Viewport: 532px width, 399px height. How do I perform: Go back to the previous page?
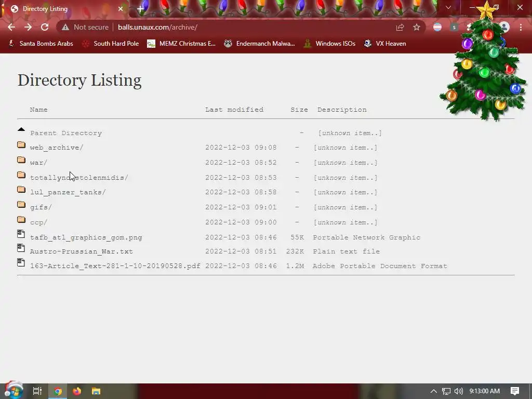pyautogui.click(x=11, y=27)
